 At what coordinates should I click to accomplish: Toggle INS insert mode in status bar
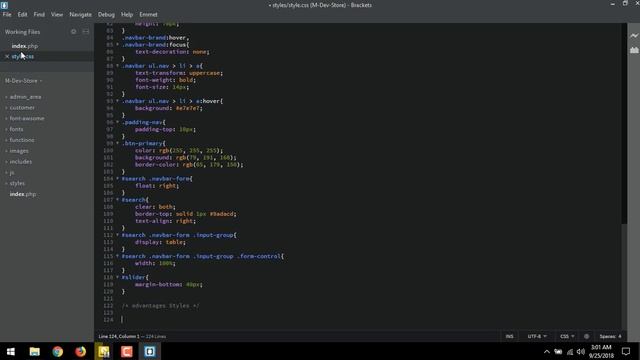509,336
